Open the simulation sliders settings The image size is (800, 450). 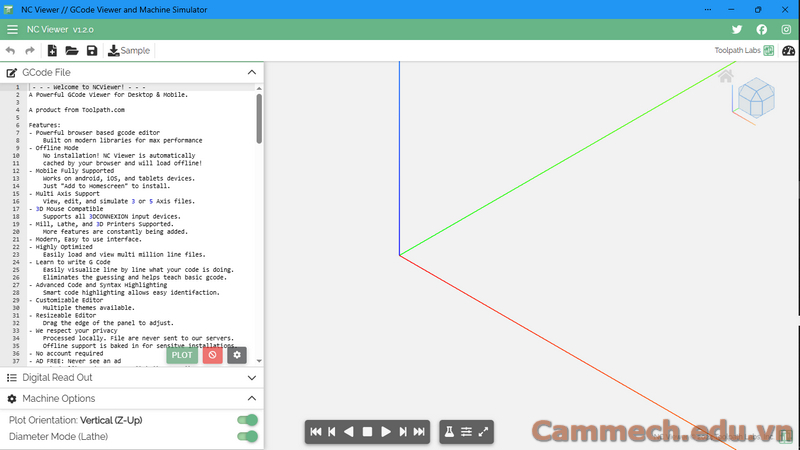466,432
